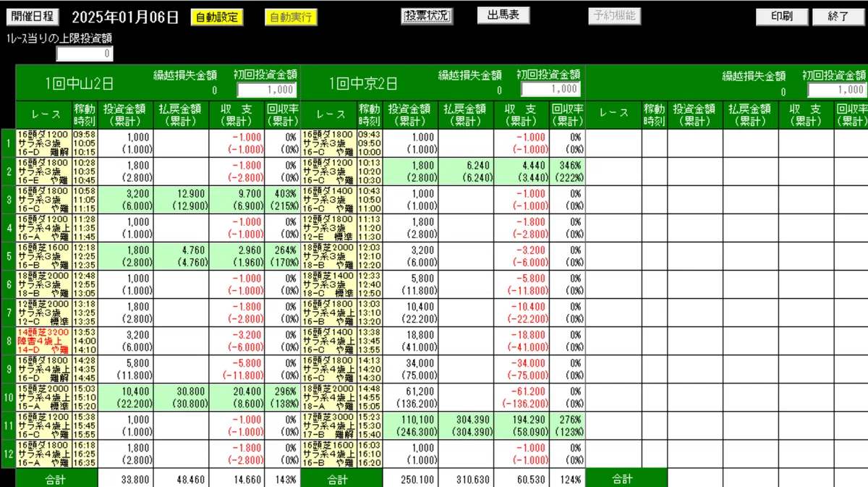The image size is (868, 487).
Task: Select the 1回中京2日 venue header
Action: point(363,82)
